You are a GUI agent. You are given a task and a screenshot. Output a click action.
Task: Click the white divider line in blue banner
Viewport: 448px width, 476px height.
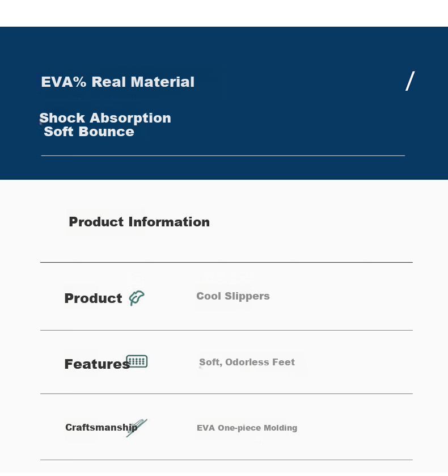pyautogui.click(x=223, y=155)
